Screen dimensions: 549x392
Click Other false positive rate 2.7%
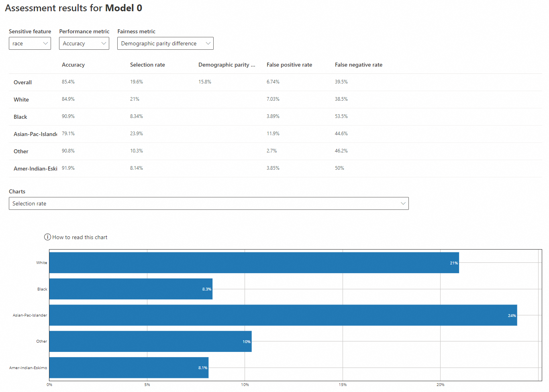tap(272, 151)
